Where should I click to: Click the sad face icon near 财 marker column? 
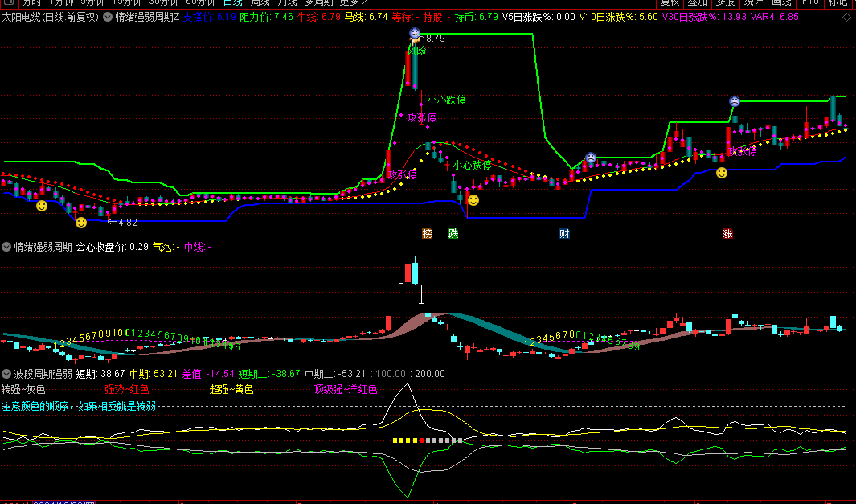(x=591, y=158)
